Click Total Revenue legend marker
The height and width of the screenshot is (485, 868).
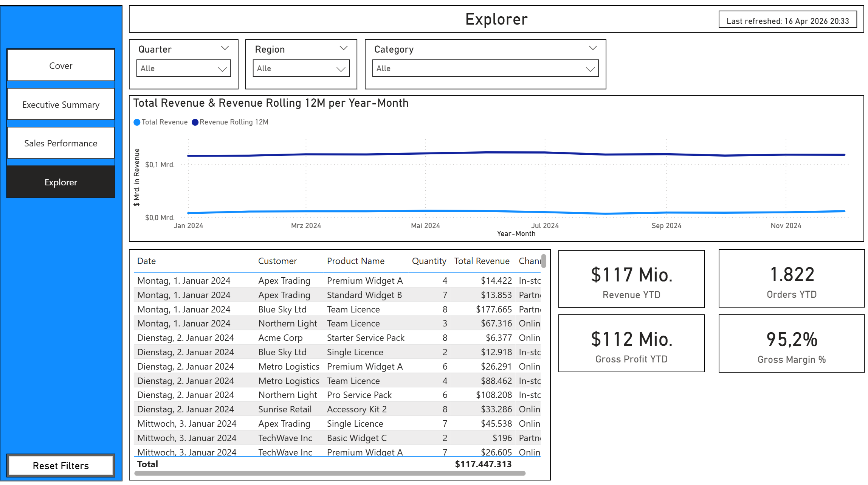pyautogui.click(x=137, y=122)
